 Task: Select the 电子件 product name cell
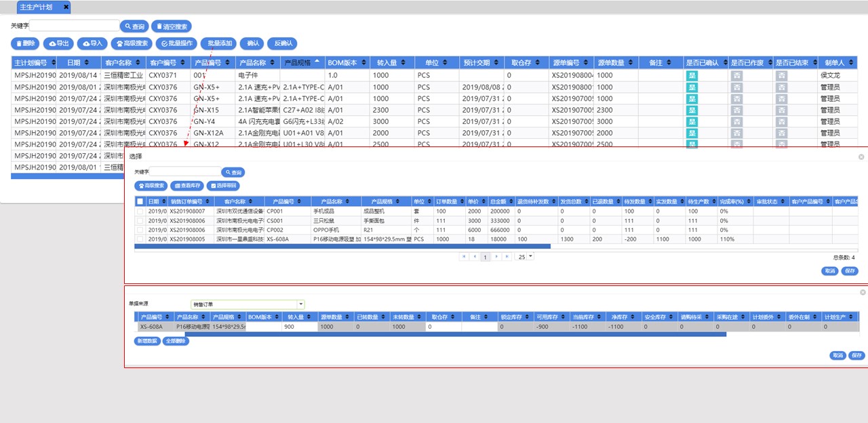click(x=258, y=75)
